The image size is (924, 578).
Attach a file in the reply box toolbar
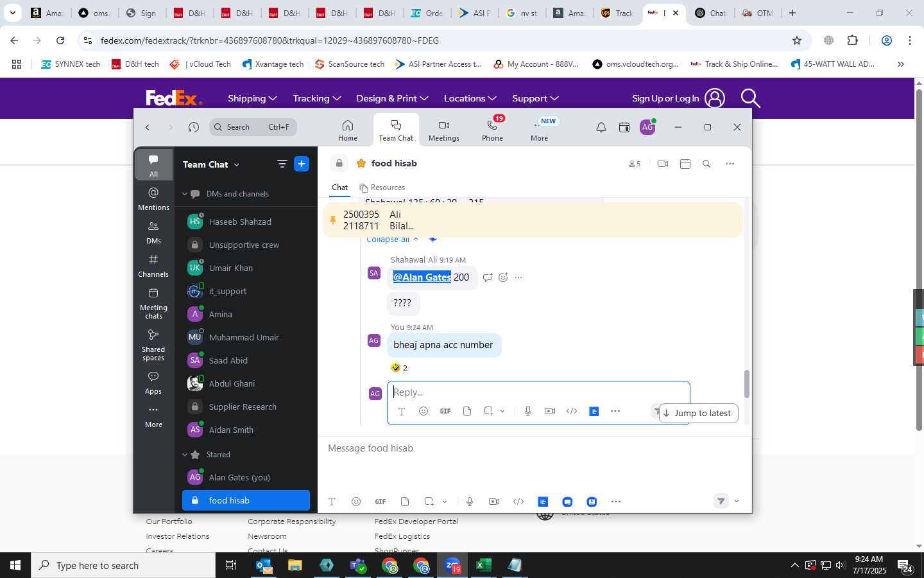point(467,411)
